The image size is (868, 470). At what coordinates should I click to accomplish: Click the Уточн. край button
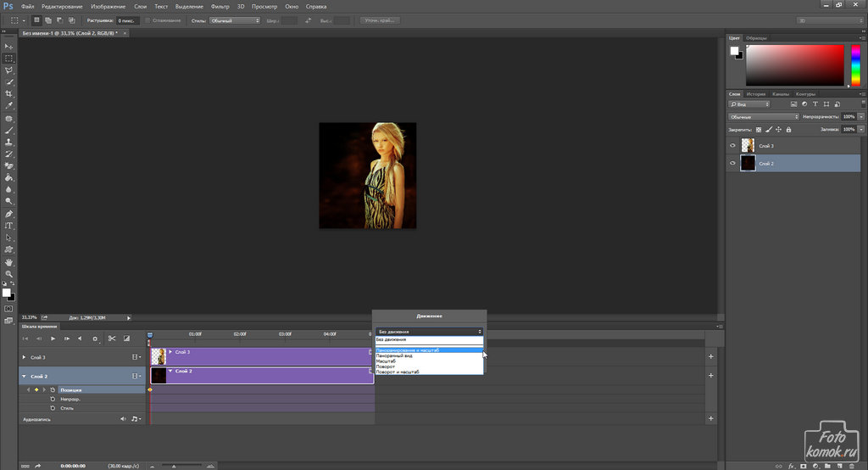[x=380, y=20]
